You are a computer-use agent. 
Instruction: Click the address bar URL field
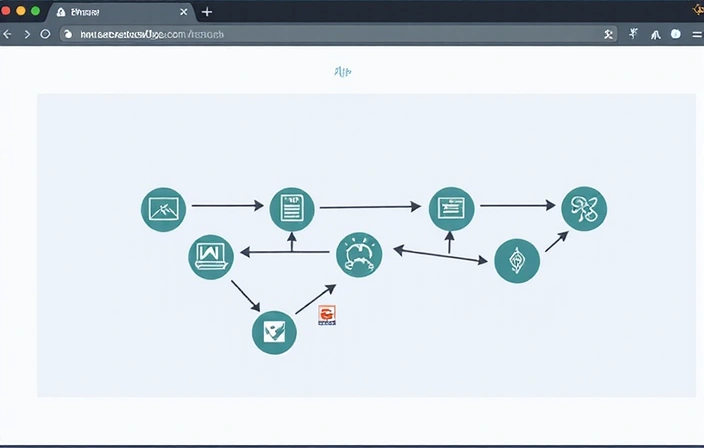330,34
